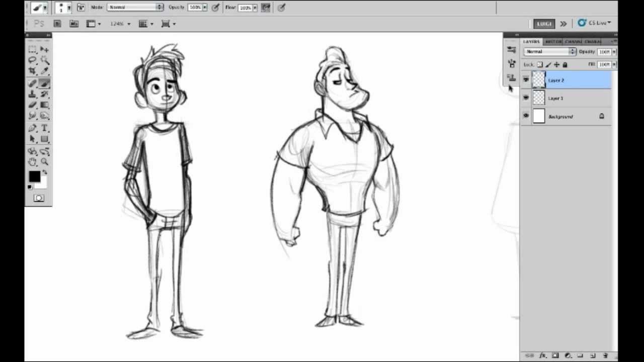Select the Zoom magnifier tool
Screen dimensions: 644x362
(44, 162)
